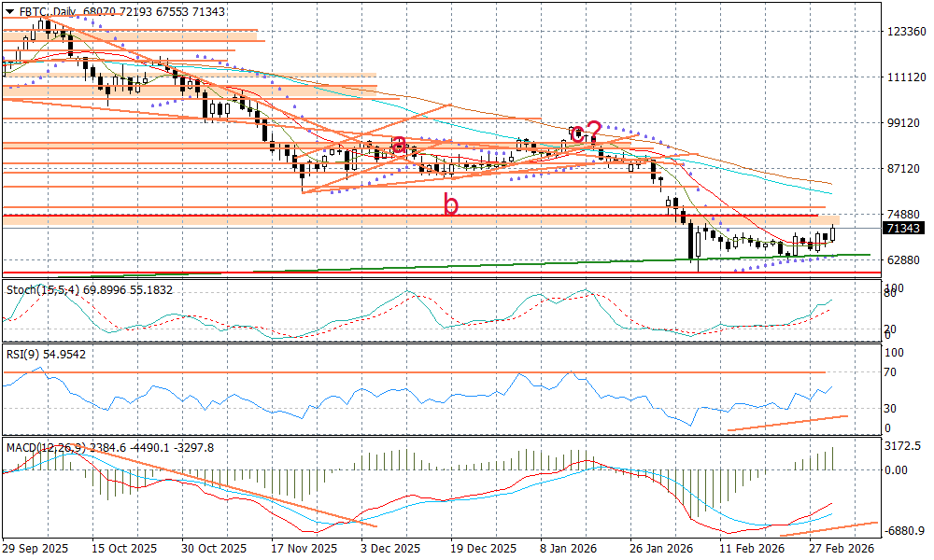Viewport: 934px width, 560px height.
Task: Click the FBTC, Daily chart title
Action: pos(49,11)
